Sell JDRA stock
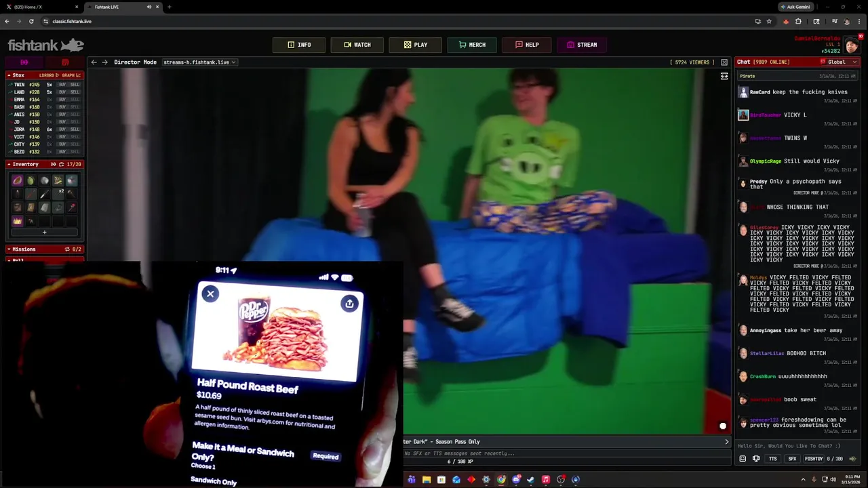 coord(75,129)
